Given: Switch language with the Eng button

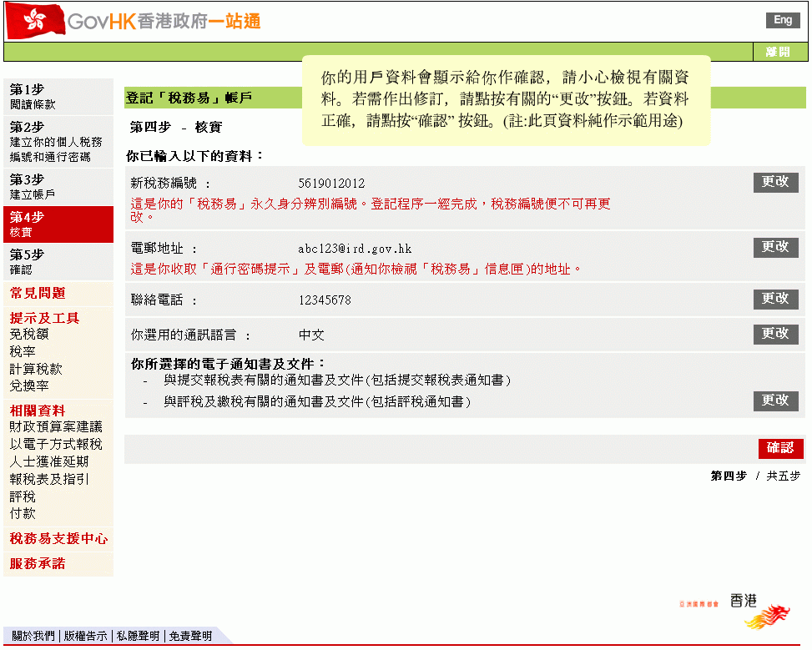Looking at the screenshot, I should (x=782, y=20).
